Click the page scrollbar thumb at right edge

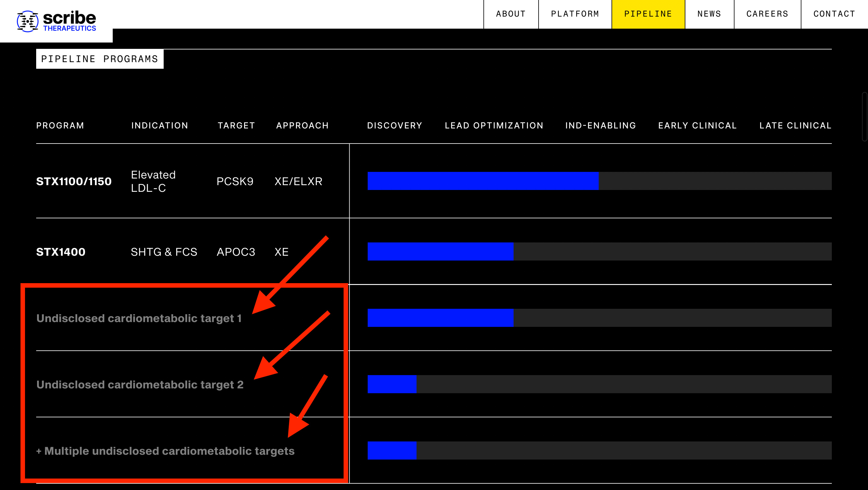(865, 116)
